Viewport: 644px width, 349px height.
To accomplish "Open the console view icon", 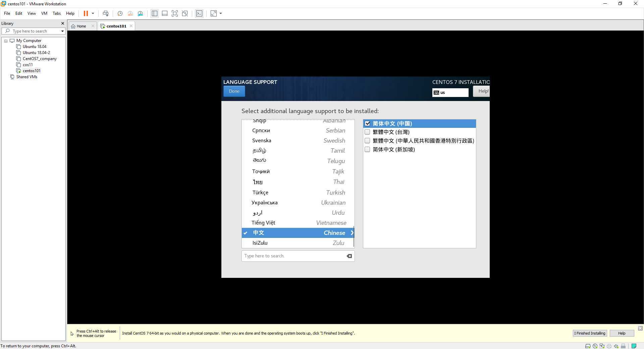I will [x=199, y=13].
